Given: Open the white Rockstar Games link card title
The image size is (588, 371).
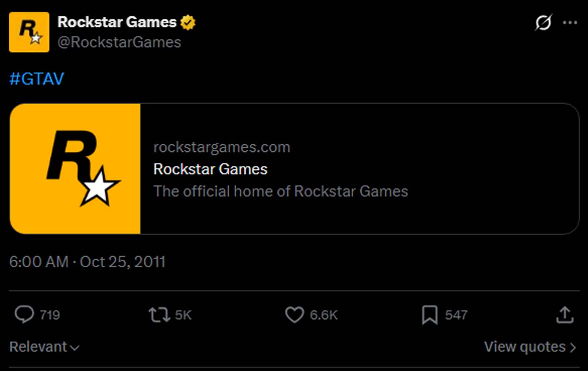Looking at the screenshot, I should point(210,169).
